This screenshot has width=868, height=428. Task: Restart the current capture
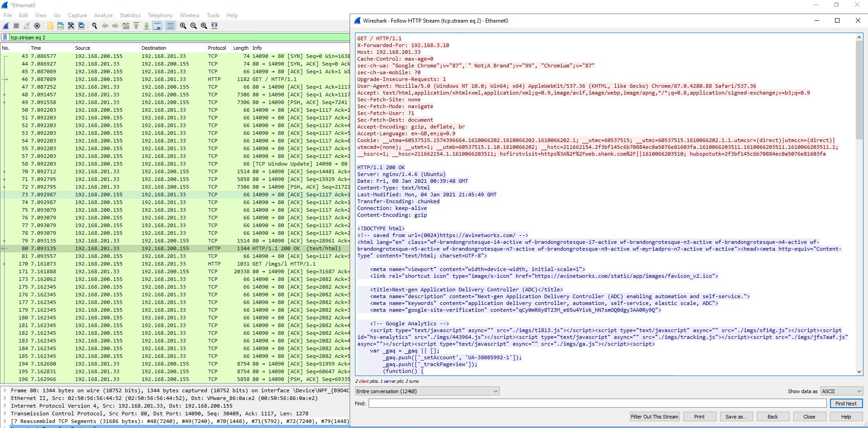coord(27,26)
